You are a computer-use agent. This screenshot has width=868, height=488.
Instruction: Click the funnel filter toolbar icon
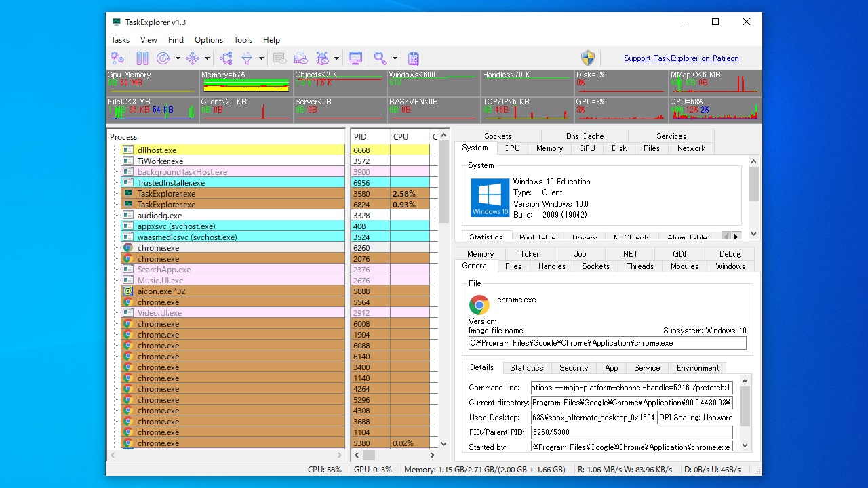(247, 58)
